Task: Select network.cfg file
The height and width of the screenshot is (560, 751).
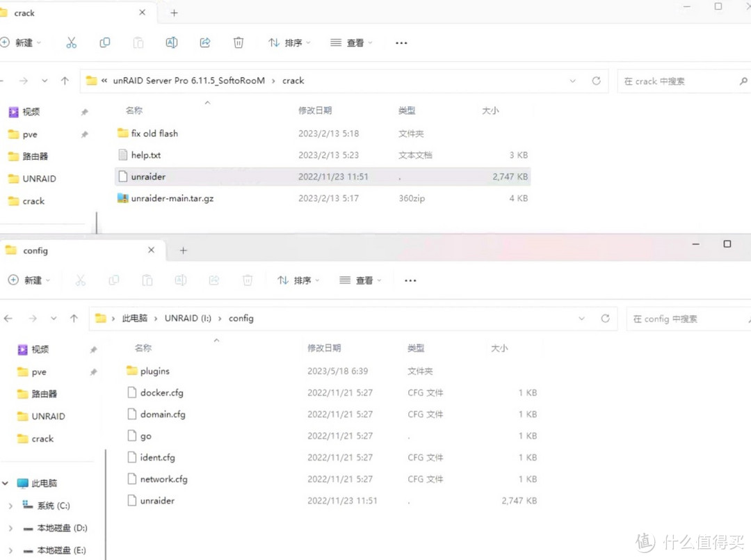Action: coord(163,479)
